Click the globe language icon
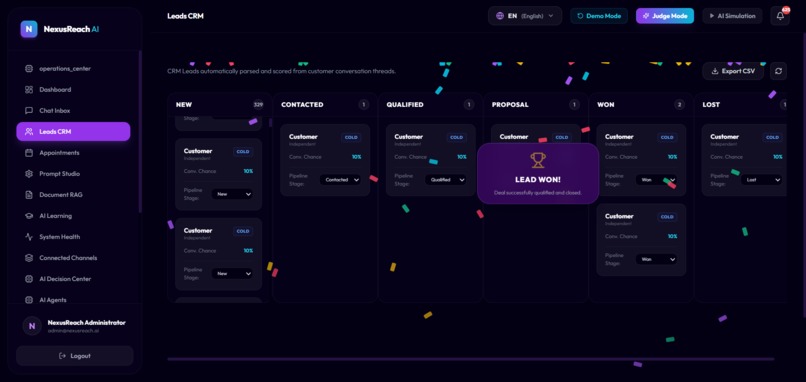 tap(500, 16)
